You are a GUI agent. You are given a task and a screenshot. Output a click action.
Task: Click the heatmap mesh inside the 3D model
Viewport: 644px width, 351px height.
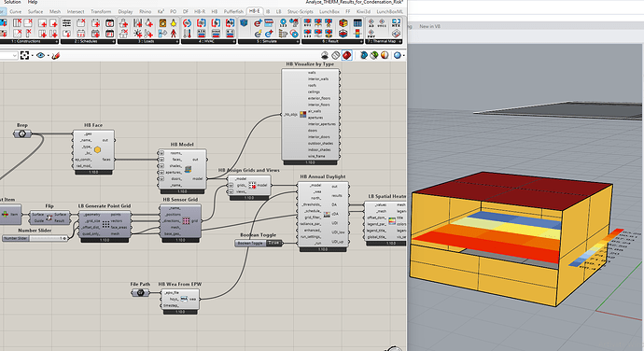click(x=489, y=236)
